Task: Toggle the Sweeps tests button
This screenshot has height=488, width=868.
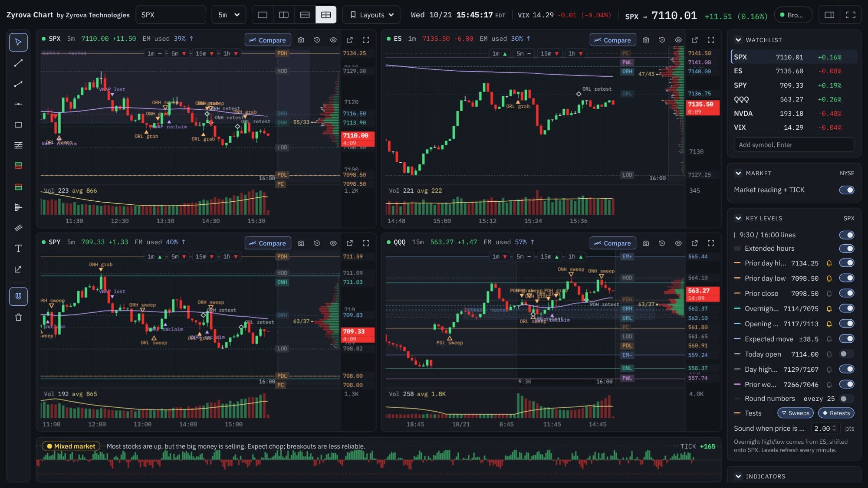Action: click(x=795, y=413)
